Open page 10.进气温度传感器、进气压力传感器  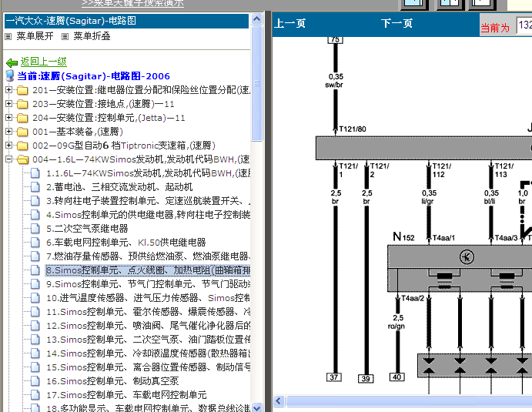(149, 298)
